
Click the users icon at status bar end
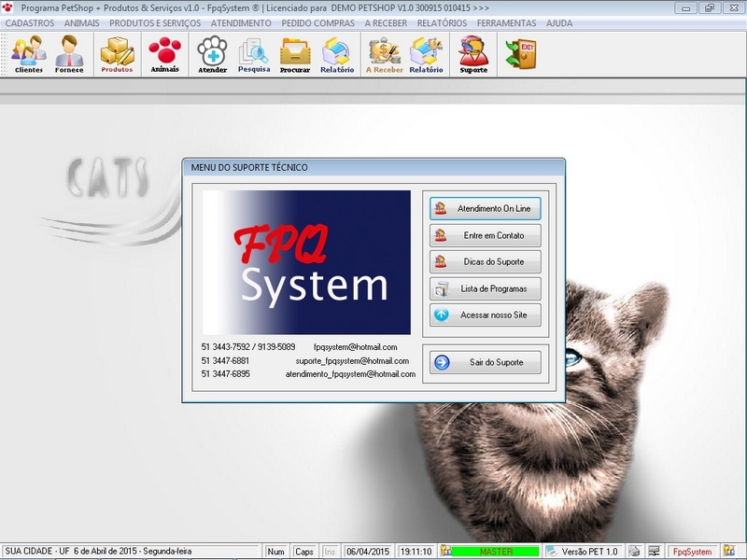729,551
